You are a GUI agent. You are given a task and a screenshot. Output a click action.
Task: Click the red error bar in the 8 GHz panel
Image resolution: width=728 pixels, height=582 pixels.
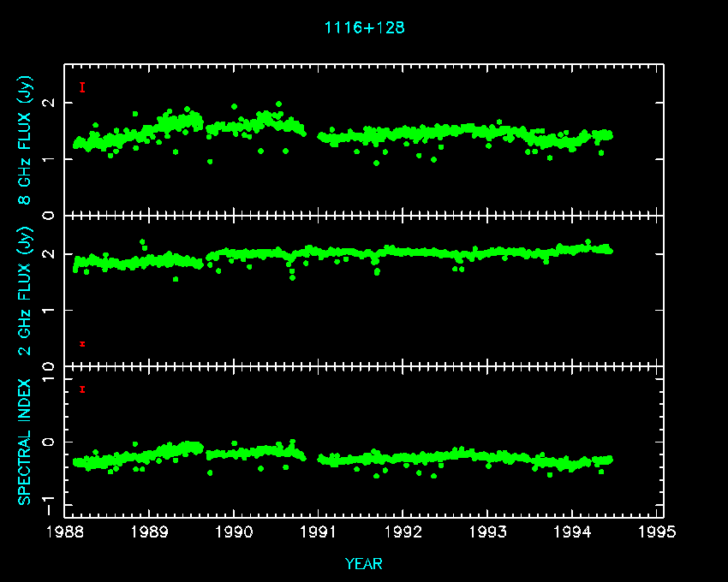[82, 87]
